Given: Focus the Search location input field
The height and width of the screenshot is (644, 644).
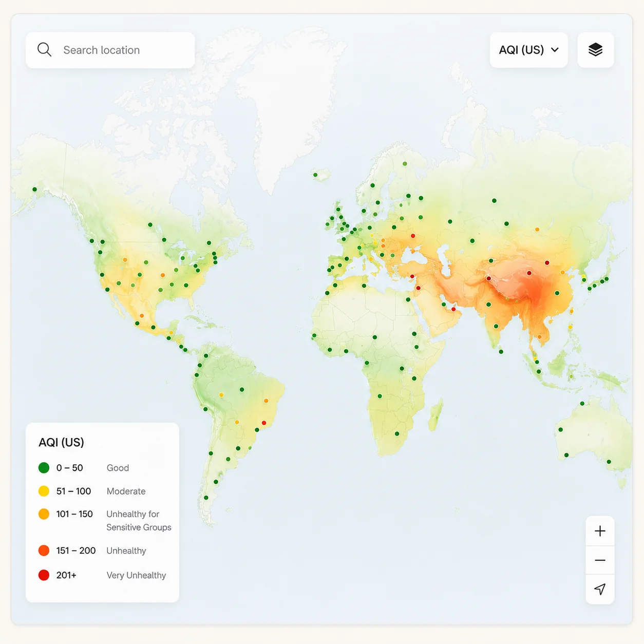Looking at the screenshot, I should [x=110, y=50].
